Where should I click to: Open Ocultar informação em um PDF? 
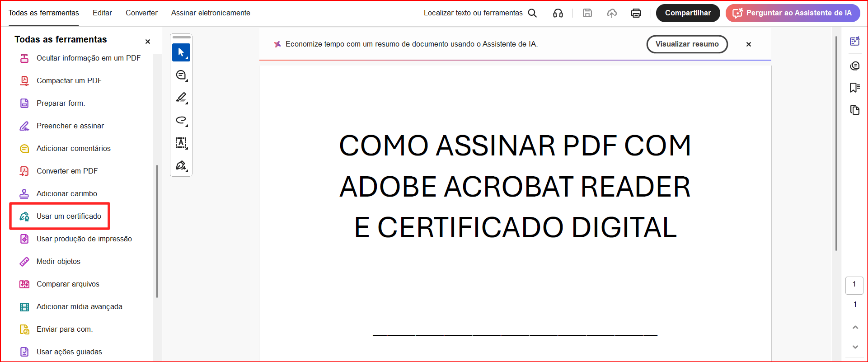(80, 58)
